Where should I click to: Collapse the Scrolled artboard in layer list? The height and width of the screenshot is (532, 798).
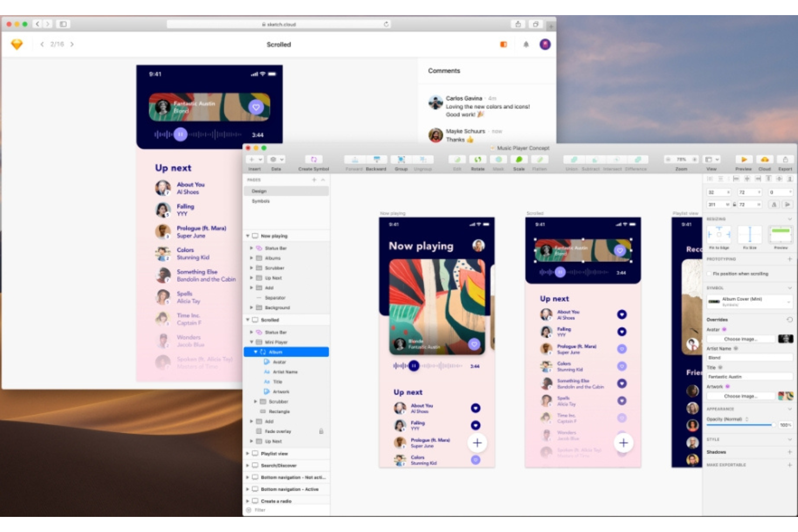click(x=248, y=320)
